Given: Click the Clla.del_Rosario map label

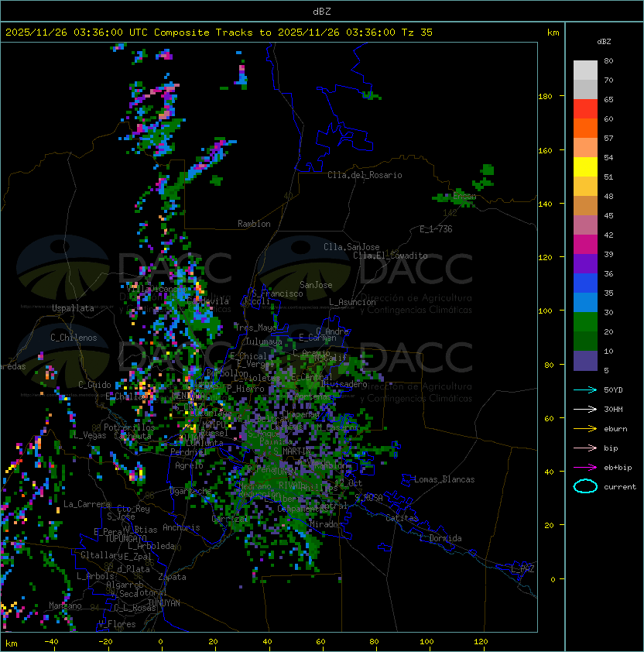Looking at the screenshot, I should [365, 175].
